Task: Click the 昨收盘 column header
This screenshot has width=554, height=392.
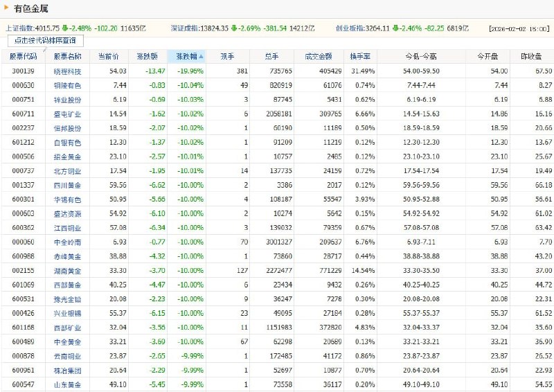Action: tap(531, 56)
